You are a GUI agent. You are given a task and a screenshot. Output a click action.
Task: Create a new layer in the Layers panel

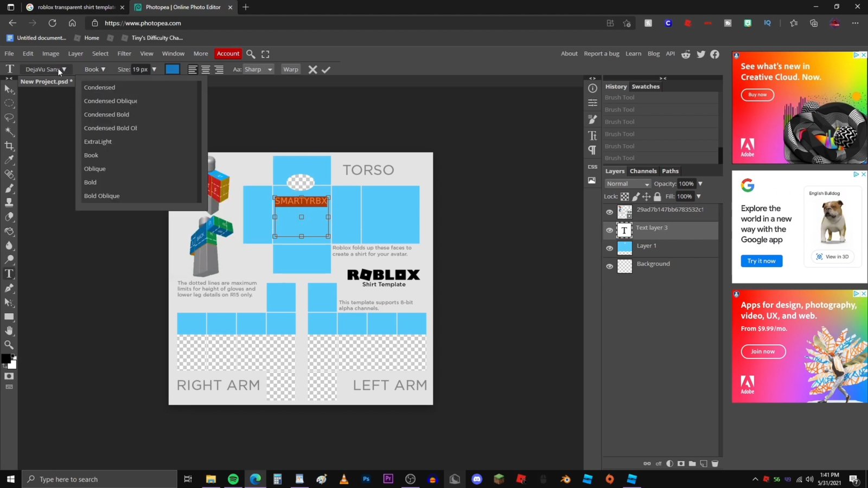(704, 464)
